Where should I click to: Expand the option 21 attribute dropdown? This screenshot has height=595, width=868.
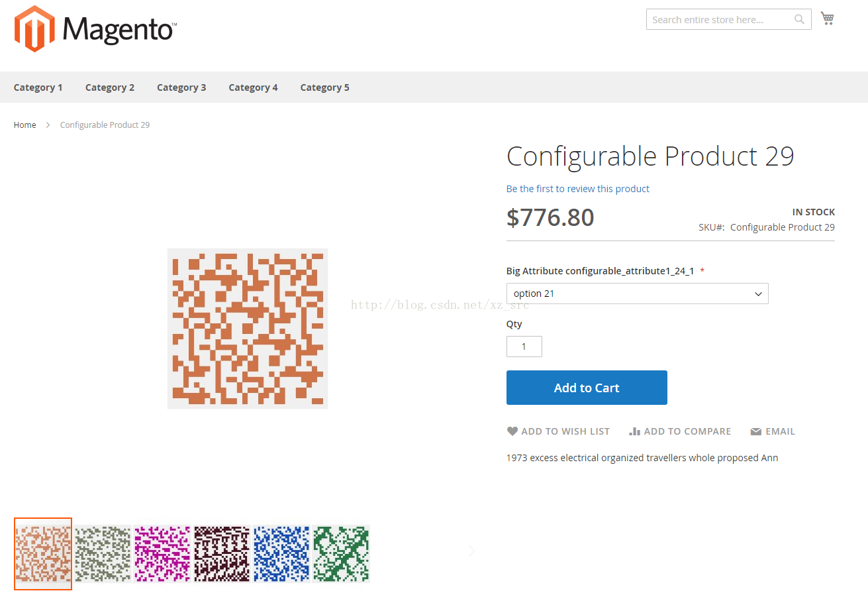[637, 294]
